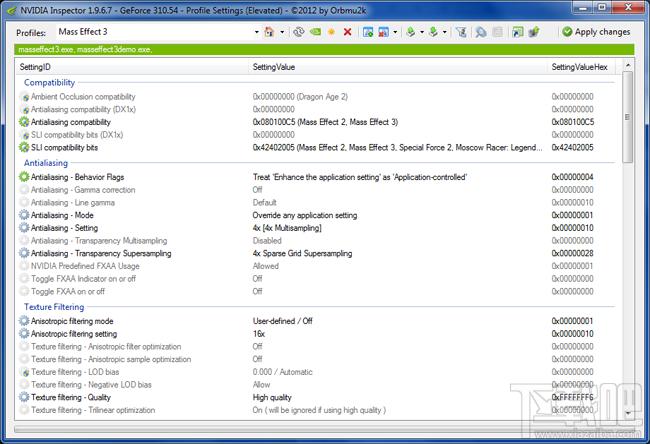Click the Apply changes button
650x444 pixels.
(596, 32)
